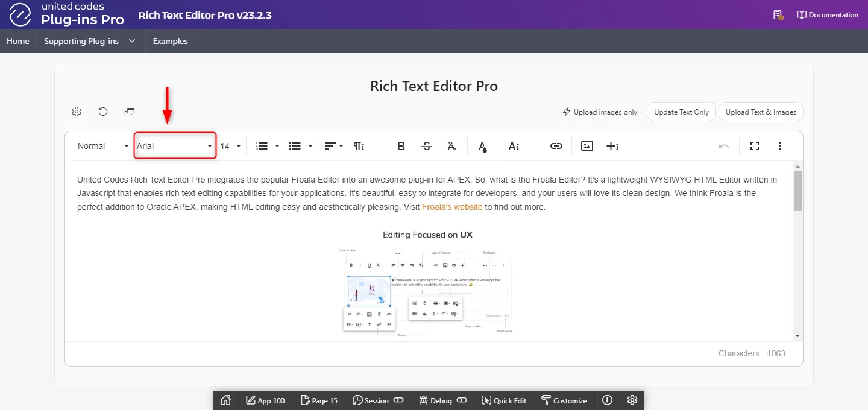Open the Normal paragraph format dropdown

[102, 146]
